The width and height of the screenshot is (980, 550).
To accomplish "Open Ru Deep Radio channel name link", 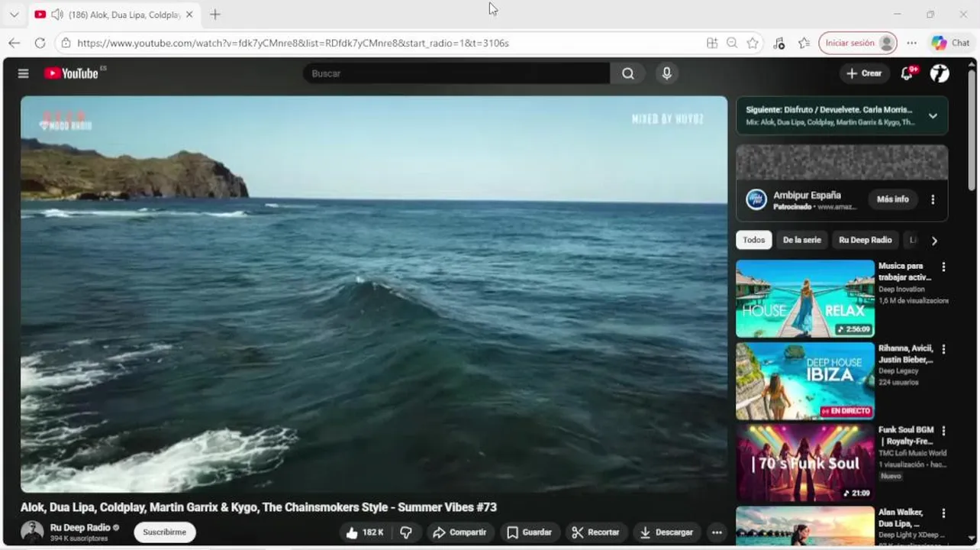I will point(80,528).
